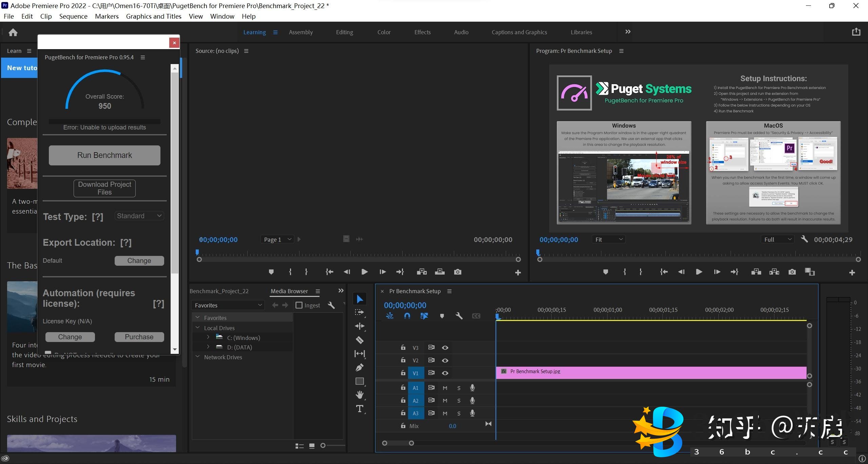Click the Media Browser thumbnail size slider
Viewport: 868px width, 464px height.
pyautogui.click(x=323, y=446)
